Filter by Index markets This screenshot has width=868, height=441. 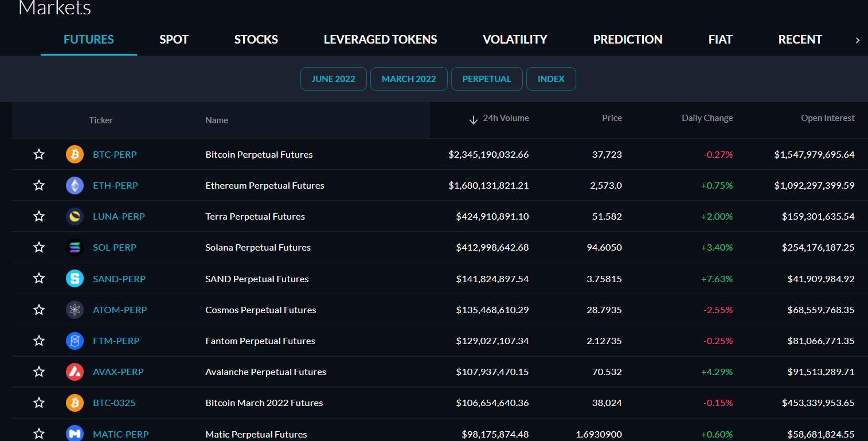pos(551,79)
